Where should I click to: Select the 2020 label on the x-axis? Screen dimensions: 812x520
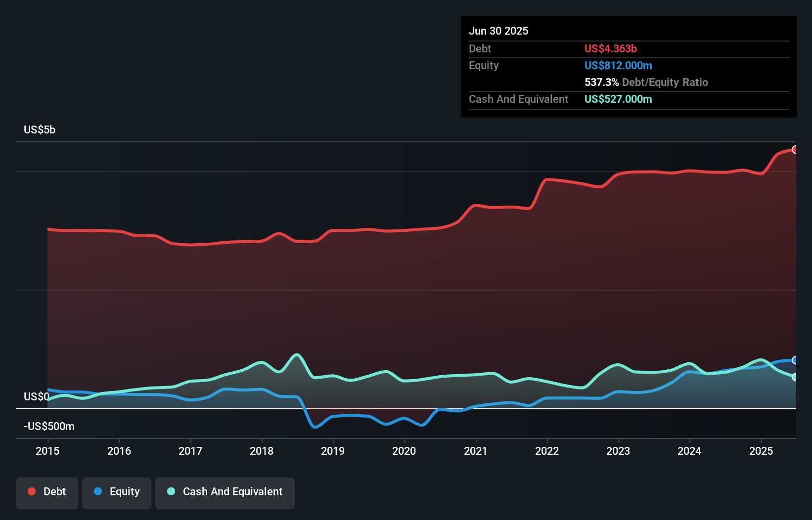pyautogui.click(x=404, y=451)
